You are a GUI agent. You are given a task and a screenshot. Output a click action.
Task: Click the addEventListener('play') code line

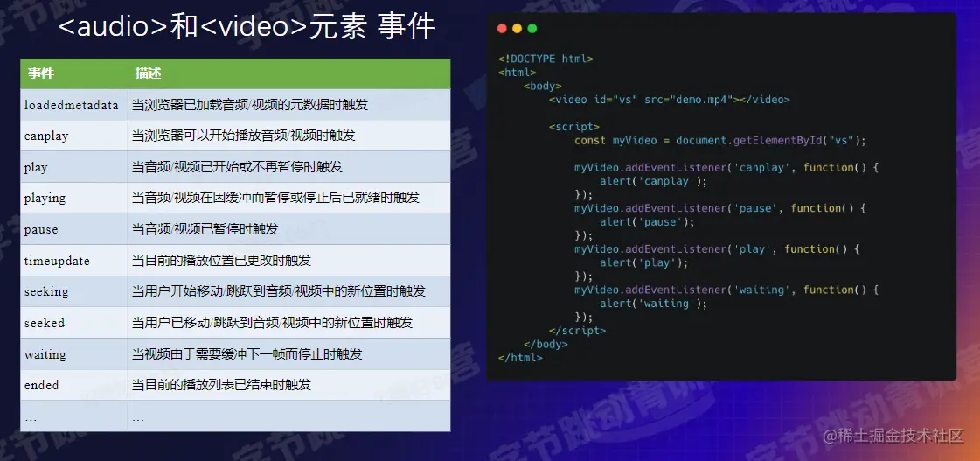[x=718, y=249]
